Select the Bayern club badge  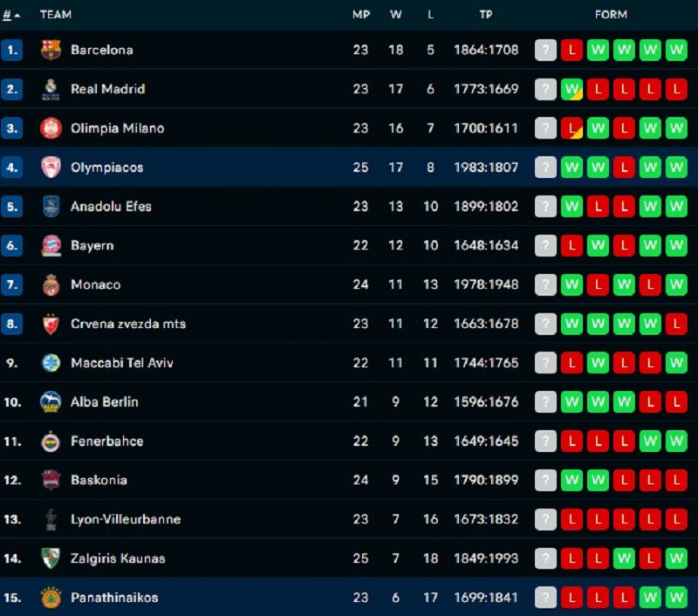pyautogui.click(x=51, y=246)
